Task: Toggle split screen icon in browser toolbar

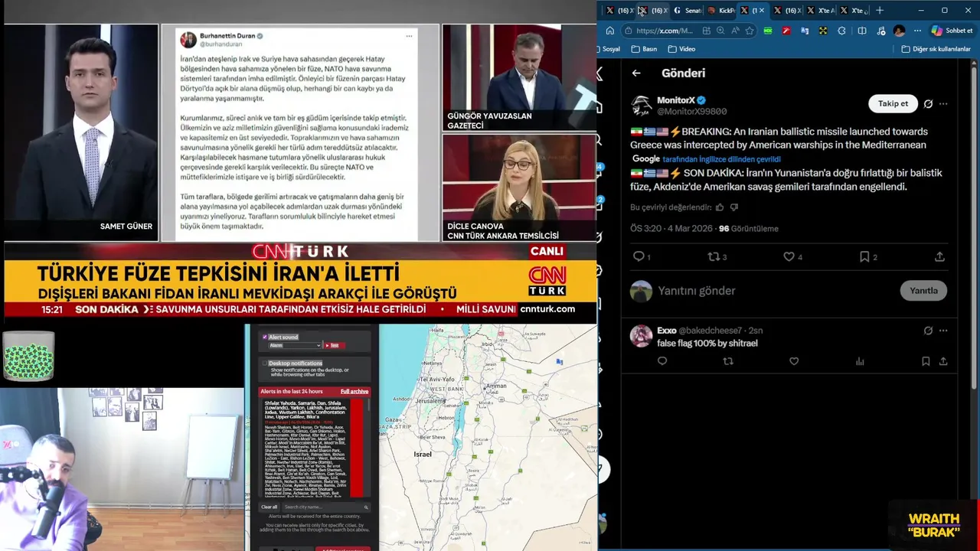Action: point(862,31)
